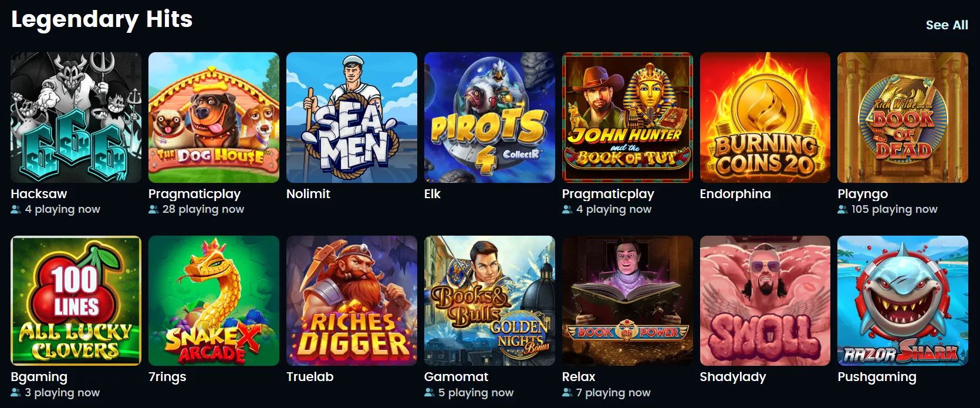Open the Book of Dead tile
The height and width of the screenshot is (408, 980).
pyautogui.click(x=903, y=118)
